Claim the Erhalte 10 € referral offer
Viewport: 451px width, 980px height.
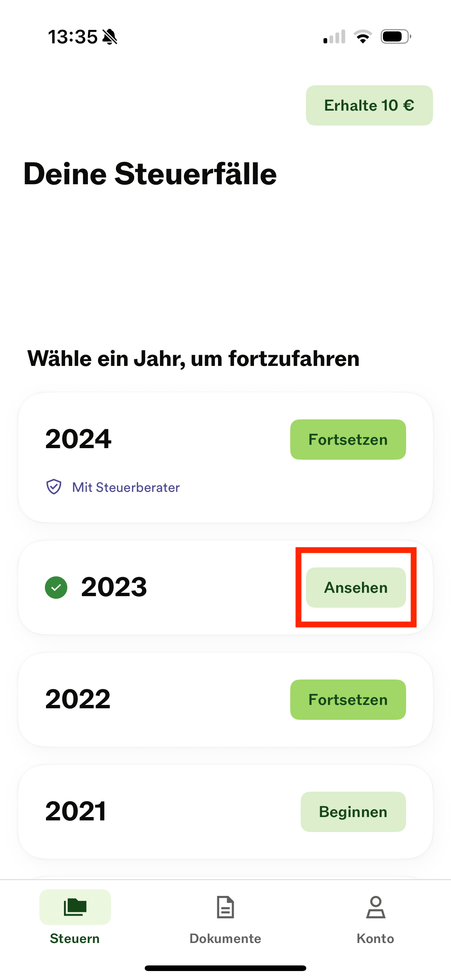click(369, 105)
